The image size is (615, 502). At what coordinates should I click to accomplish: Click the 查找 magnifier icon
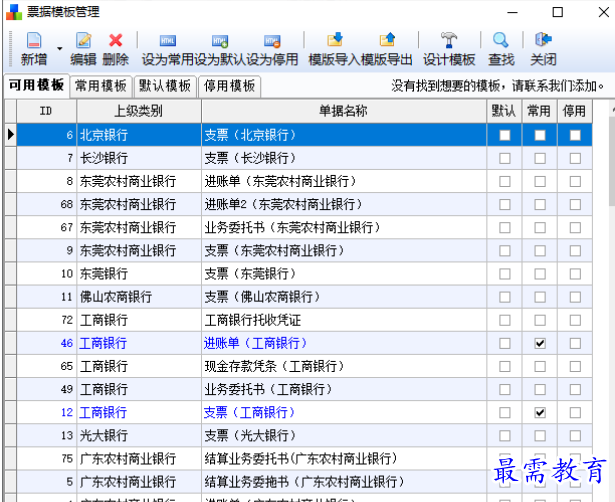click(501, 40)
